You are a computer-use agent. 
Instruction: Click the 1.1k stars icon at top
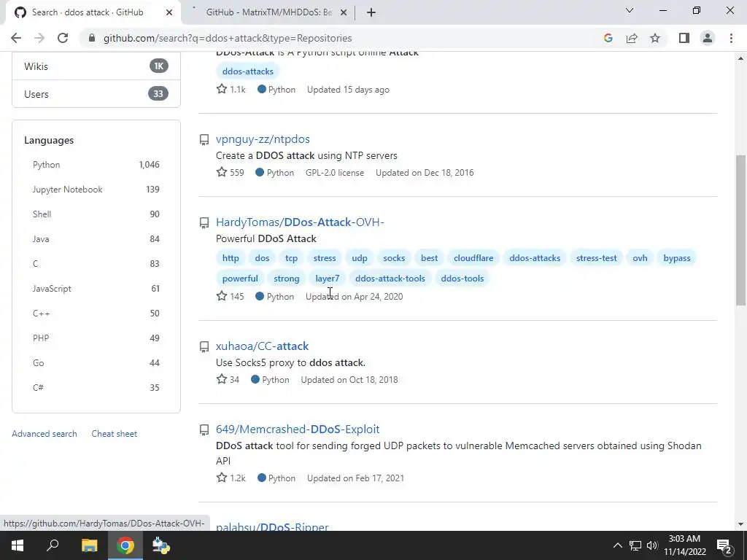tap(222, 88)
